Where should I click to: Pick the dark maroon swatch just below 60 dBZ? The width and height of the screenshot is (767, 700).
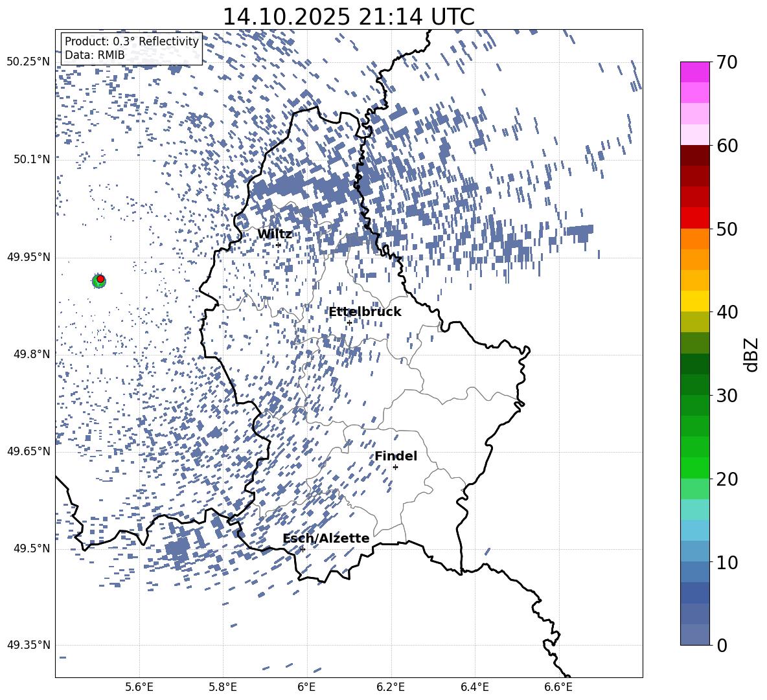[x=694, y=155]
